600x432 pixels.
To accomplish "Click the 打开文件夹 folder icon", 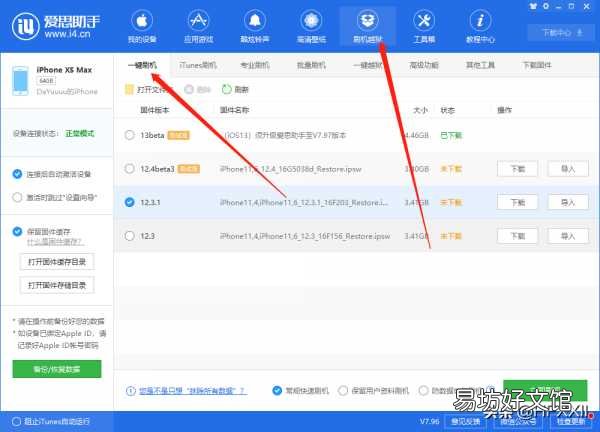I will (x=129, y=90).
